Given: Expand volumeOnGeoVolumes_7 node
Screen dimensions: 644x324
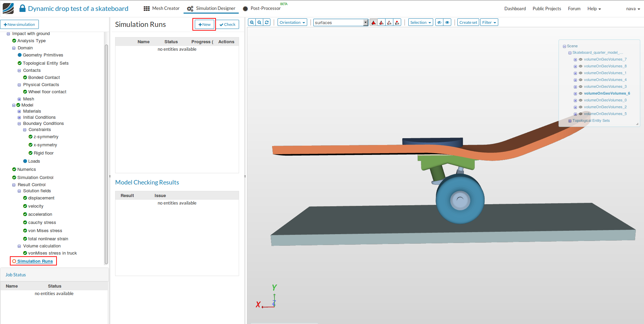Looking at the screenshot, I should pos(575,60).
